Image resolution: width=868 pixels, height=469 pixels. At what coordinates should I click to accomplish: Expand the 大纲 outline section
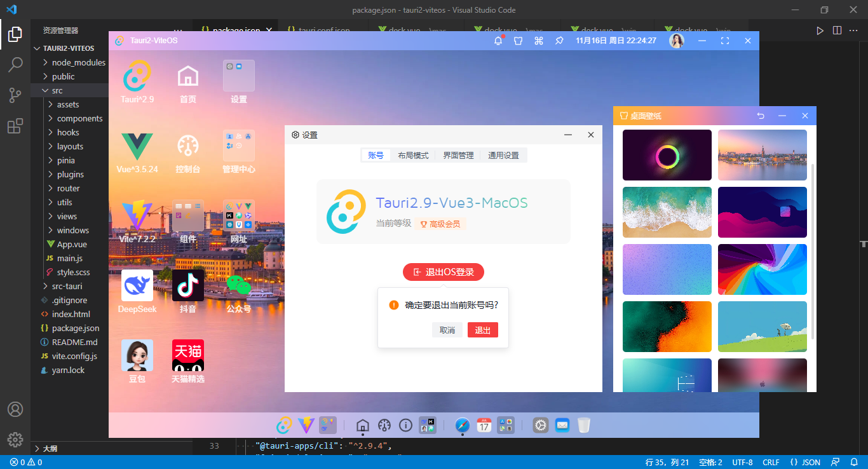pyautogui.click(x=50, y=448)
